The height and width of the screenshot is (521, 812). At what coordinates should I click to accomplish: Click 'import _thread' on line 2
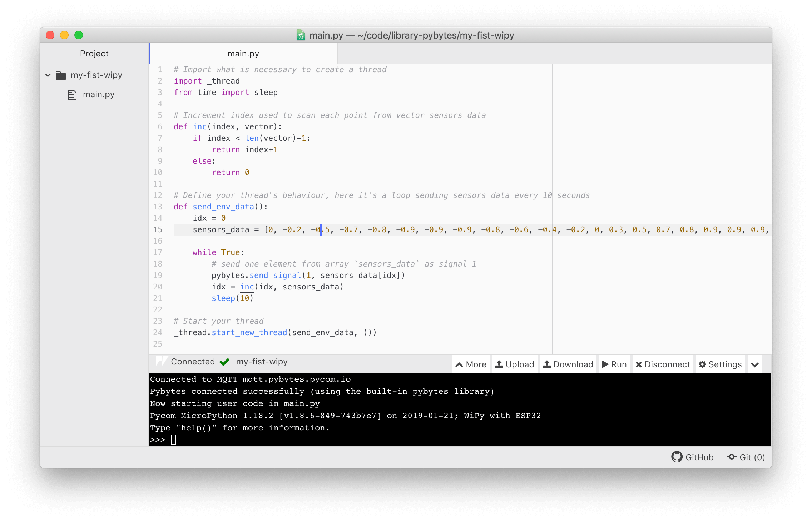[207, 81]
